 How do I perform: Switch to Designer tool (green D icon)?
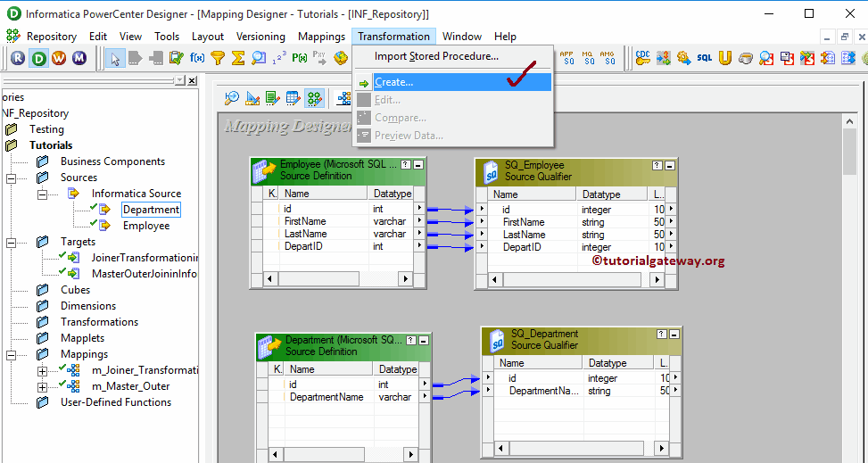point(38,58)
